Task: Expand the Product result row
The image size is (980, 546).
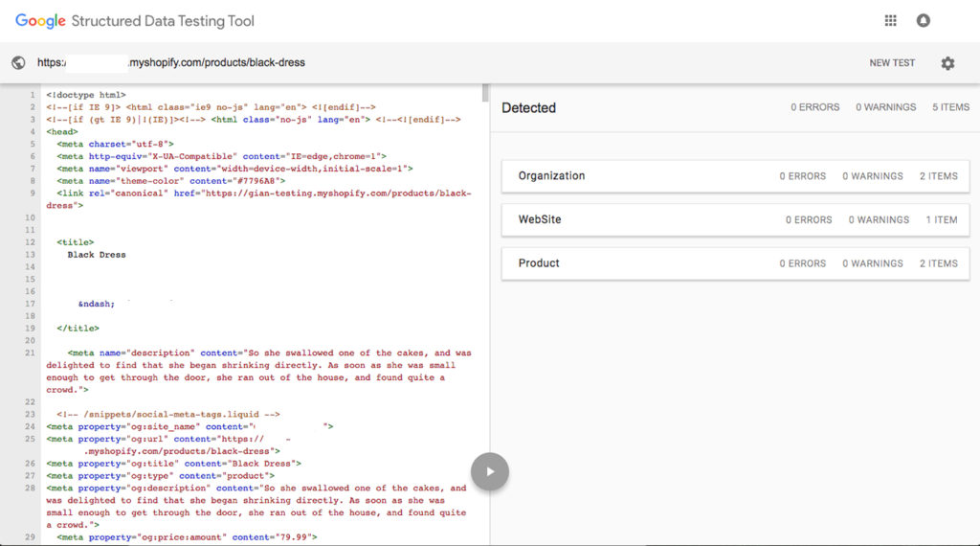Action: click(735, 264)
